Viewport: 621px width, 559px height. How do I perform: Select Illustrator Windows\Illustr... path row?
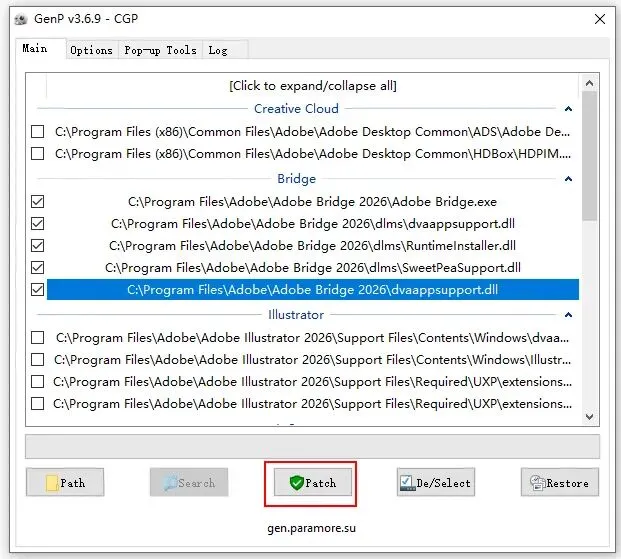point(312,360)
